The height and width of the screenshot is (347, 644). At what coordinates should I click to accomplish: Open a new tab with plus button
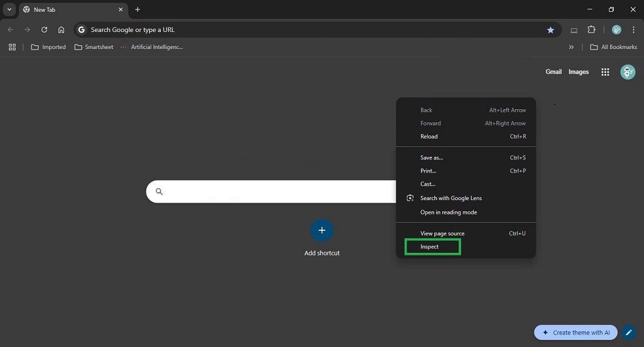138,9
